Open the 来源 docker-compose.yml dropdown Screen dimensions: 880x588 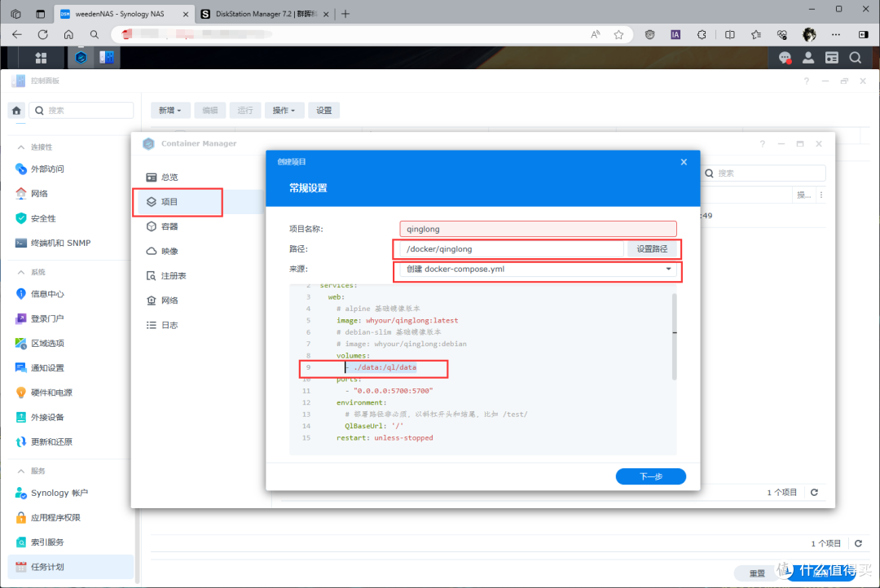(x=538, y=270)
